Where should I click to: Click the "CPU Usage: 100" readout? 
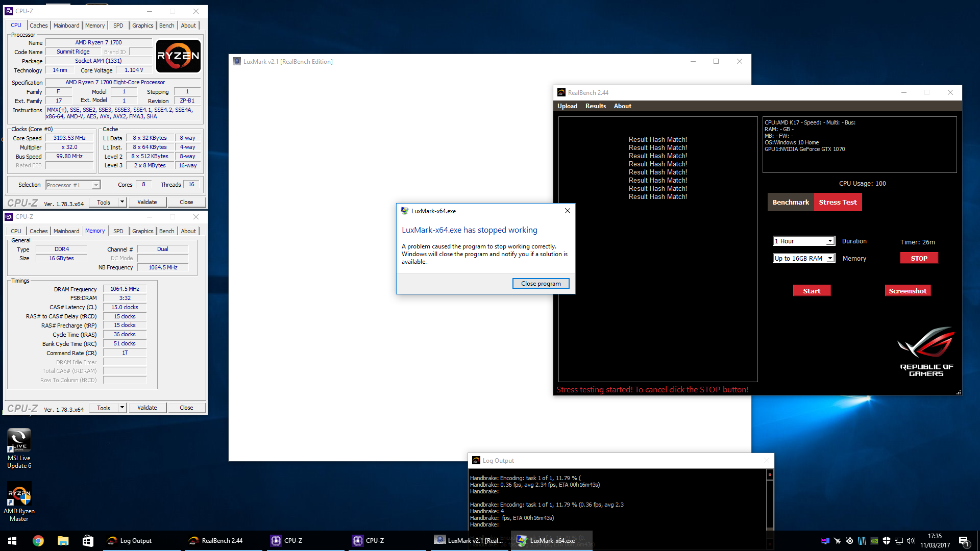(862, 184)
